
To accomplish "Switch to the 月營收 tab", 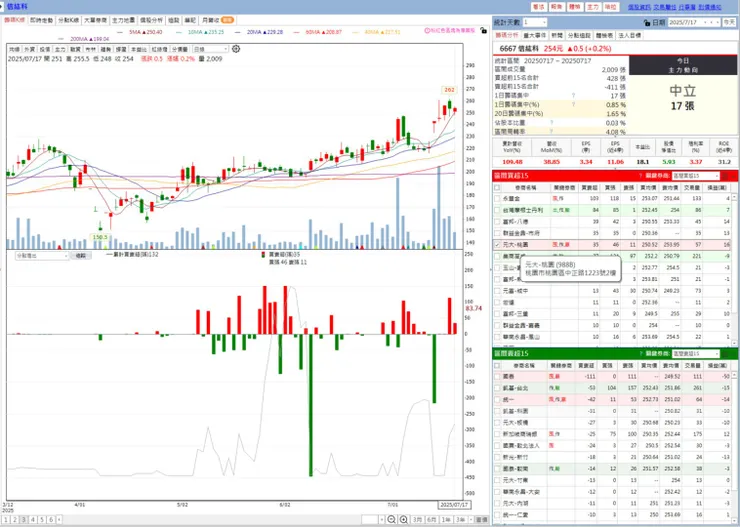I will [217, 20].
